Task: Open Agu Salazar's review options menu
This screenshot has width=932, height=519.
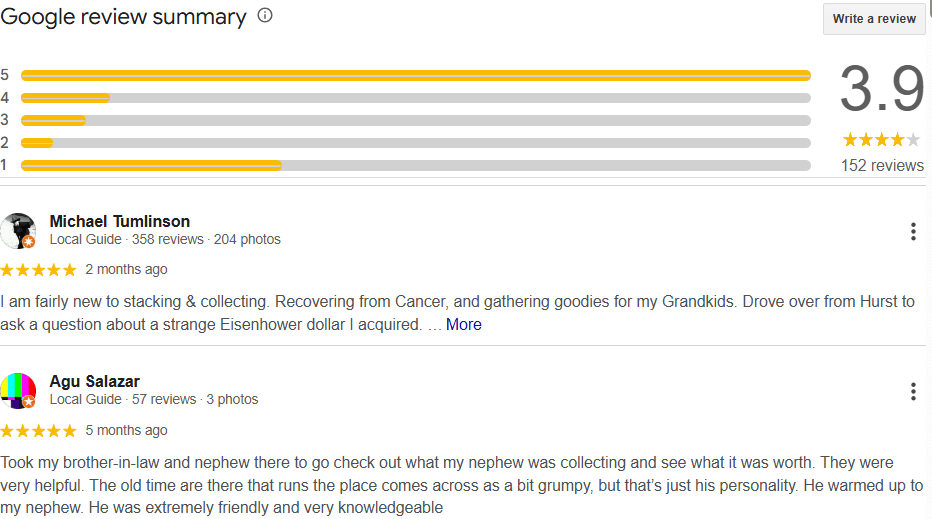Action: 913,391
